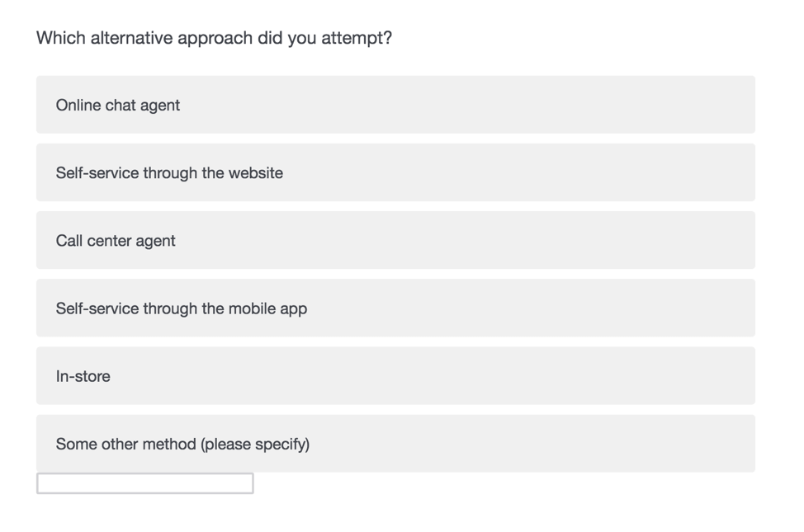Screen dimensions: 804x532
Task: Click the survey question heading
Action: [213, 37]
